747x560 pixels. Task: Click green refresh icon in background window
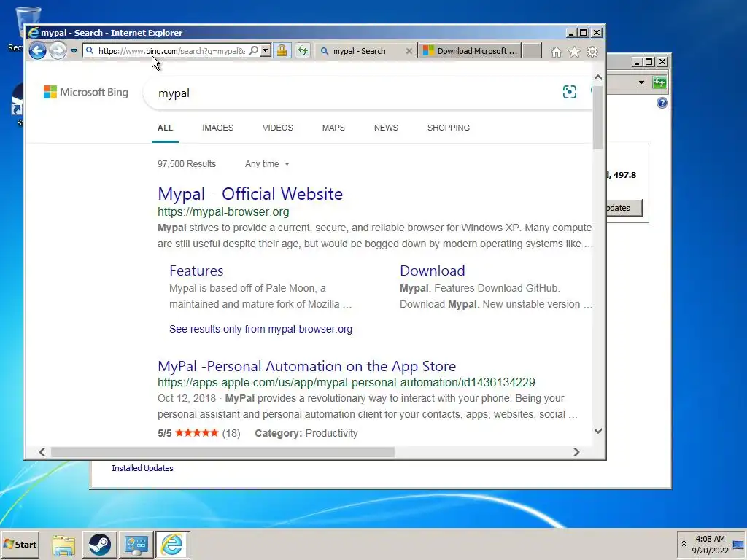659,82
